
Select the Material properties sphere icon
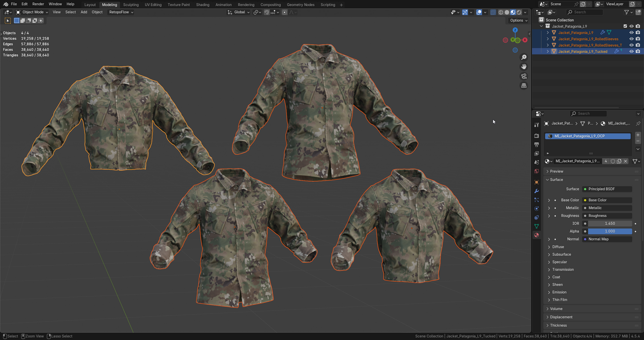(x=537, y=235)
